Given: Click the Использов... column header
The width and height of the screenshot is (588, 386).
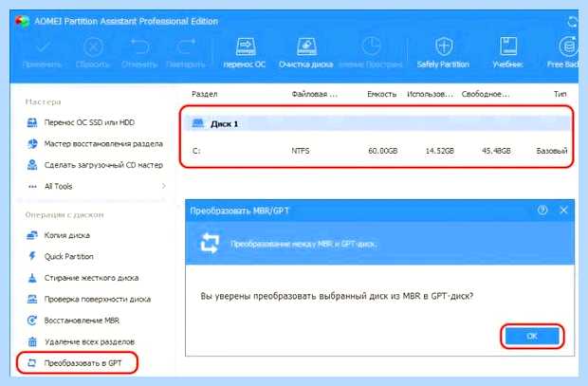Looking at the screenshot, I should pos(431,94).
